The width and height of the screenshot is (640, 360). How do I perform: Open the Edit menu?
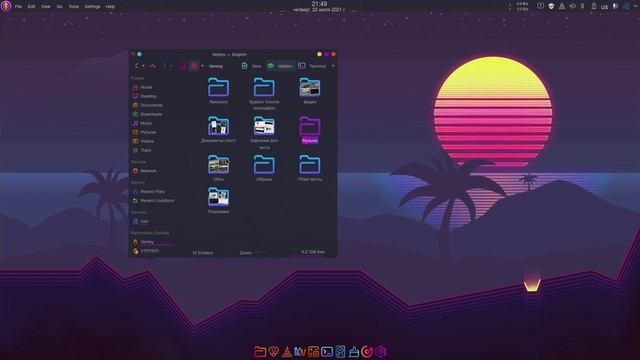tap(31, 7)
